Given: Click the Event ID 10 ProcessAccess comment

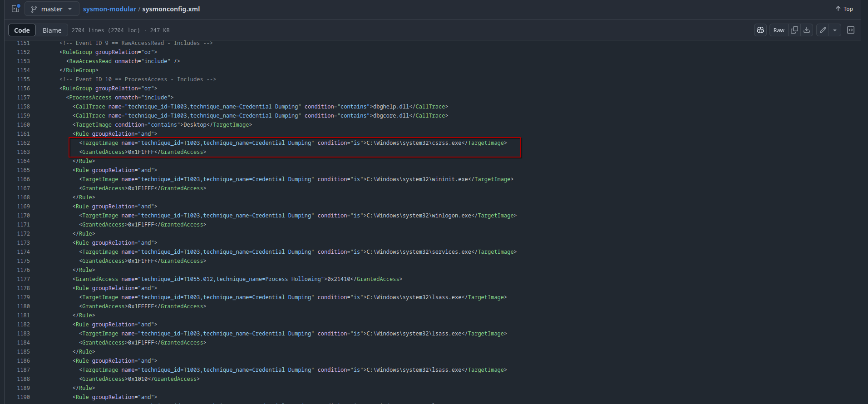Looking at the screenshot, I should coord(138,79).
